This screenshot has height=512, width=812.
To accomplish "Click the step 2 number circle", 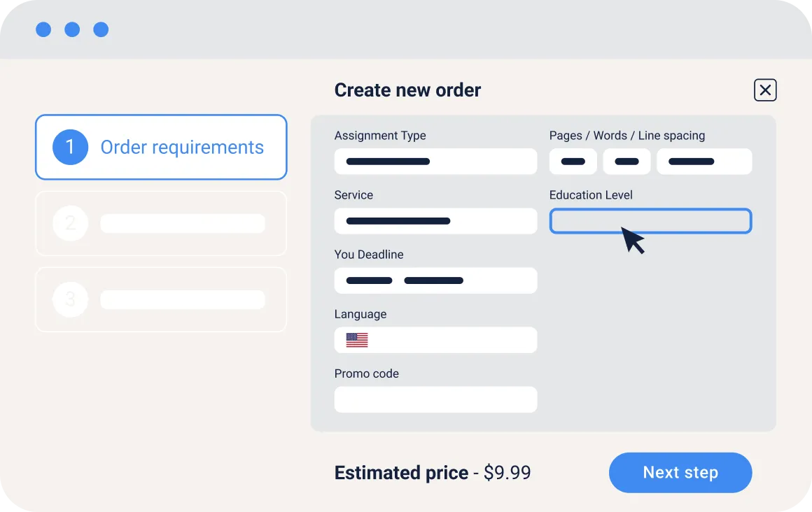I will 70,224.
